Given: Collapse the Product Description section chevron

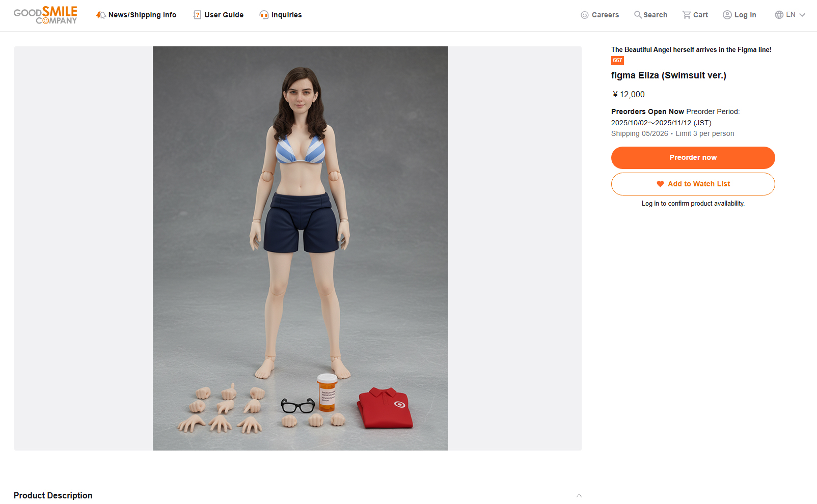Looking at the screenshot, I should coord(579,495).
